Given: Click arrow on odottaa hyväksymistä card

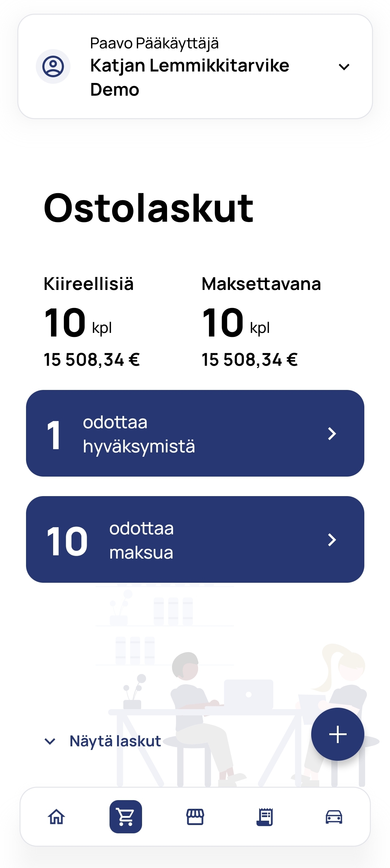Looking at the screenshot, I should pyautogui.click(x=332, y=433).
